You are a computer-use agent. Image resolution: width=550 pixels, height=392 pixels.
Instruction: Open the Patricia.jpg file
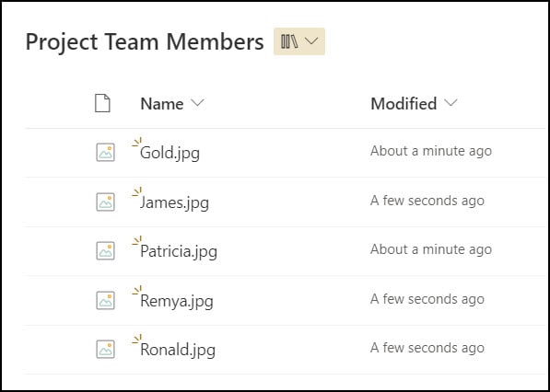179,252
